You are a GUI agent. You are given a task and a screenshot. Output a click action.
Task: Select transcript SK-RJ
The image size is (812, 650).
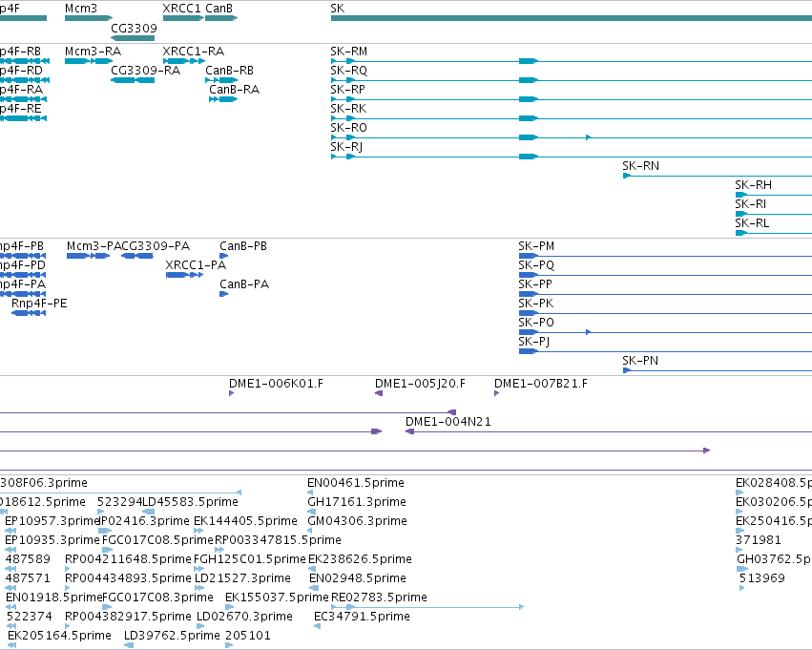coord(346,147)
